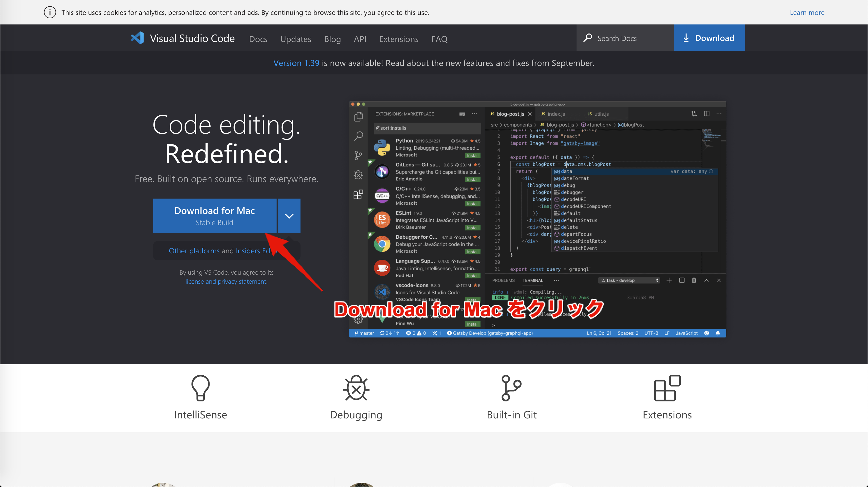Click JavaScript language mode in the status bar
868x487 pixels.
coord(687,333)
